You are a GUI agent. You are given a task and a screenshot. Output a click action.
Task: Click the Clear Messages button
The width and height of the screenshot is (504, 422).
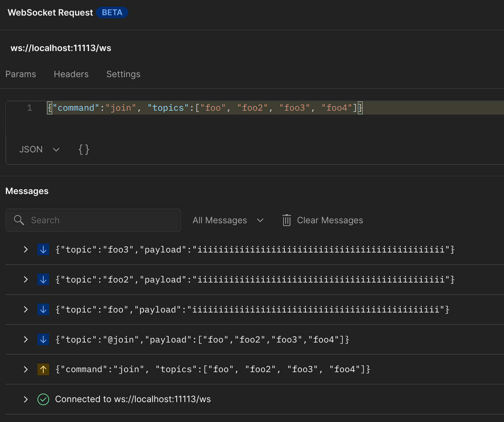click(x=330, y=220)
